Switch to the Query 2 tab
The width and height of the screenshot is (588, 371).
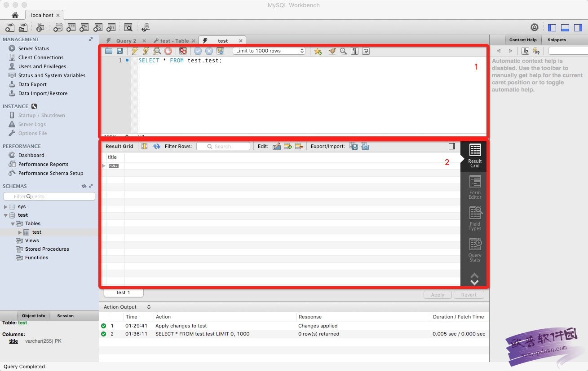[x=126, y=40]
